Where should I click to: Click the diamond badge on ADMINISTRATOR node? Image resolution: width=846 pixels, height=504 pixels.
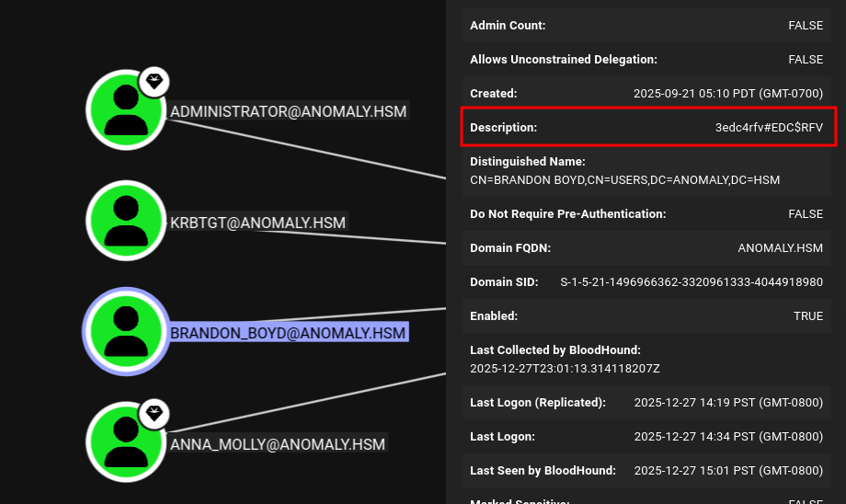click(x=154, y=82)
